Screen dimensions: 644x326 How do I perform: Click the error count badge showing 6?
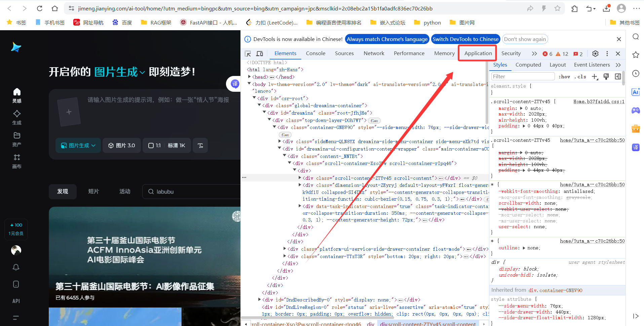(x=547, y=54)
